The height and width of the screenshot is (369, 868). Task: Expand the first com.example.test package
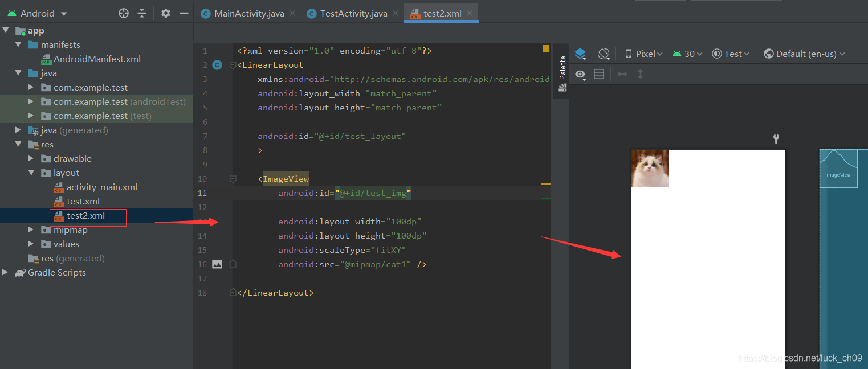(x=31, y=87)
